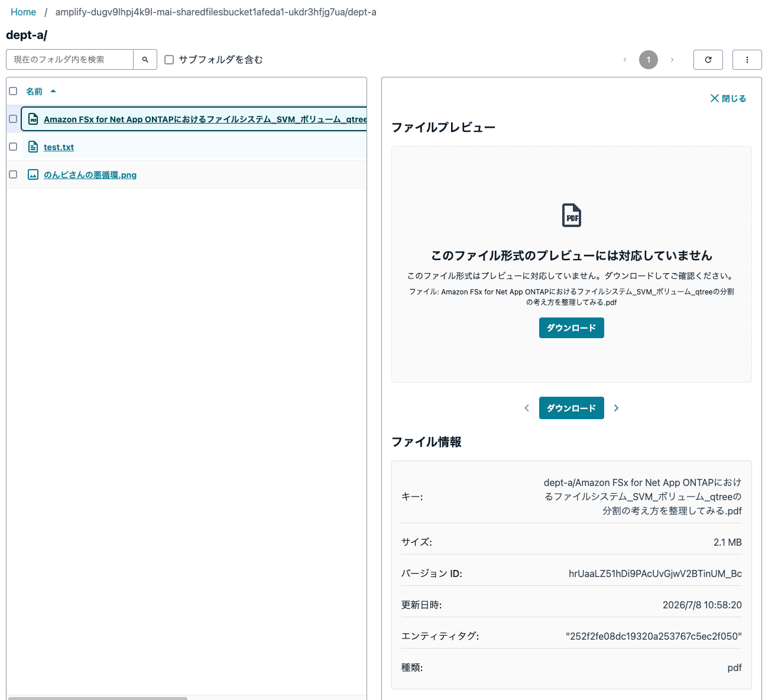Viewport: 765px width, 700px height.
Task: Click the version ID value hrUaaLZ51hDi9PAcUvGjwV2BTinUM_Bc
Action: [655, 573]
